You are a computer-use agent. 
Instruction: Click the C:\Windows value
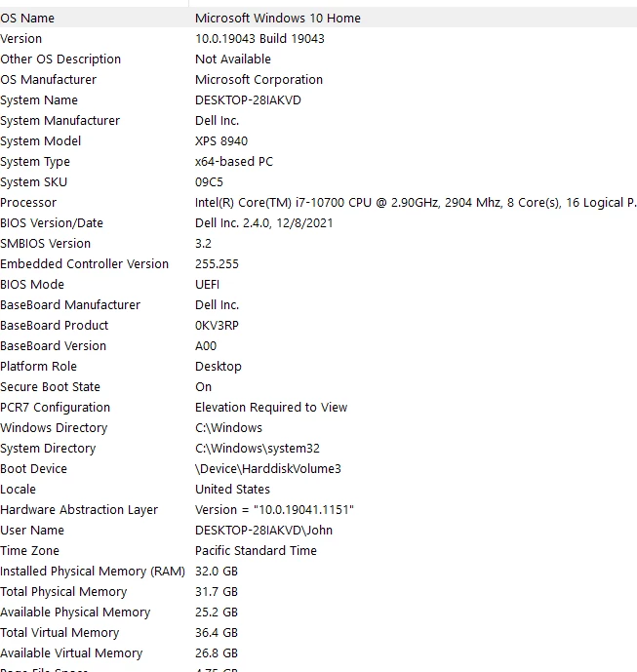pyautogui.click(x=228, y=428)
